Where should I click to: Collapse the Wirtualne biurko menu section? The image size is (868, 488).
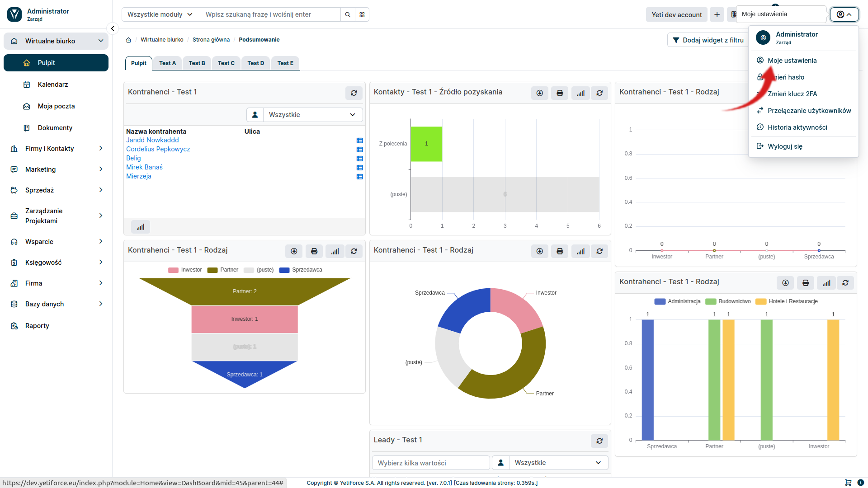pyautogui.click(x=56, y=41)
